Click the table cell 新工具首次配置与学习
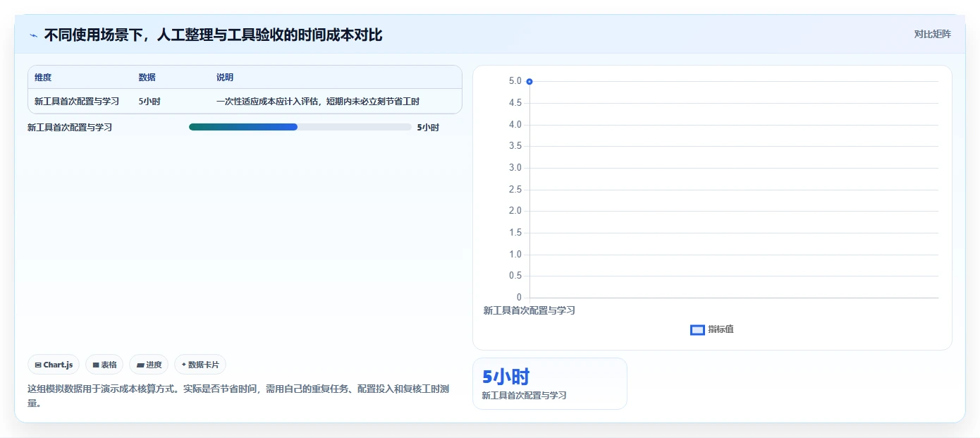980x438 pixels. (77, 102)
